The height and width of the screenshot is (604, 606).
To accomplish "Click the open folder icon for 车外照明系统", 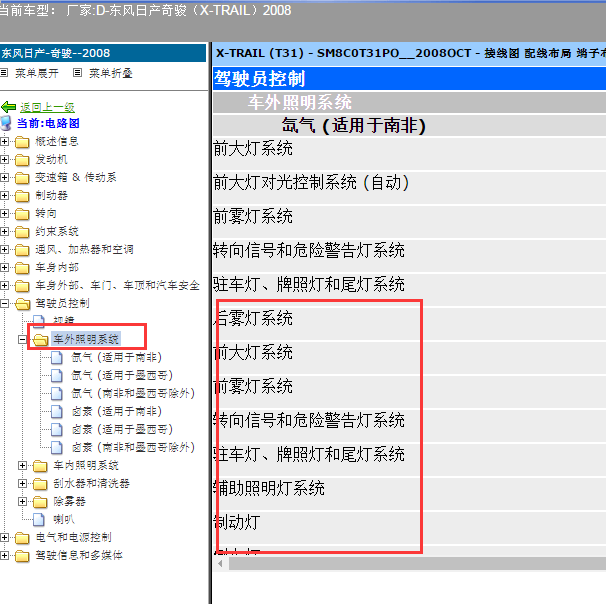I will click(x=41, y=340).
